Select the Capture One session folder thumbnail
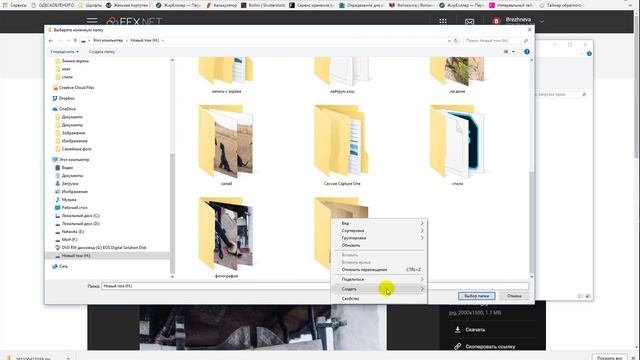The height and width of the screenshot is (360, 640). pos(342,143)
